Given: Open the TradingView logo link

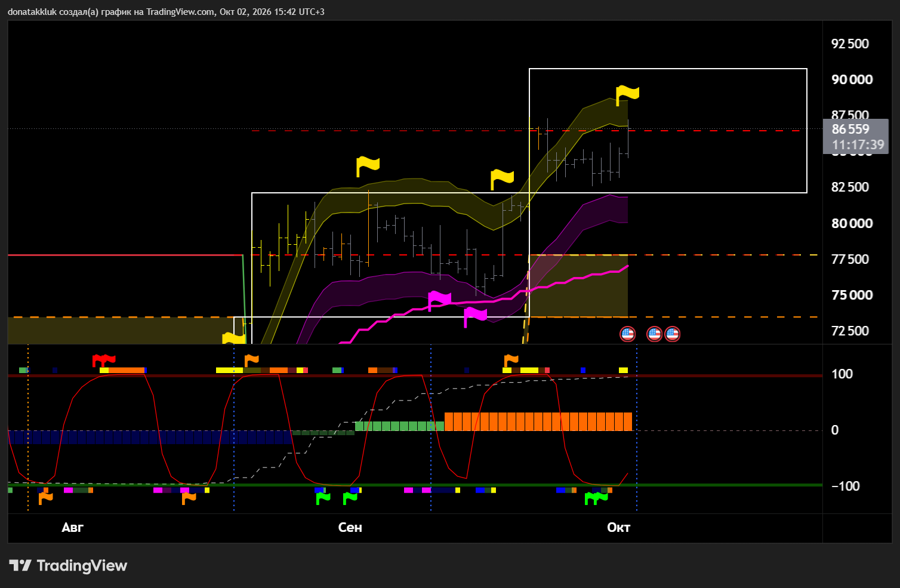Looking at the screenshot, I should 68,565.
